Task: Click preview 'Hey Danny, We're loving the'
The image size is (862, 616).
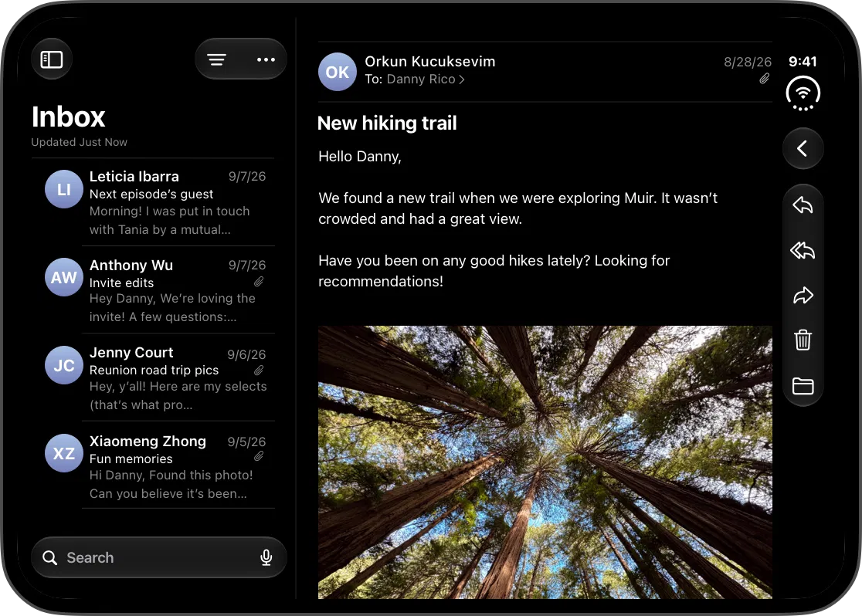Action: point(172,299)
